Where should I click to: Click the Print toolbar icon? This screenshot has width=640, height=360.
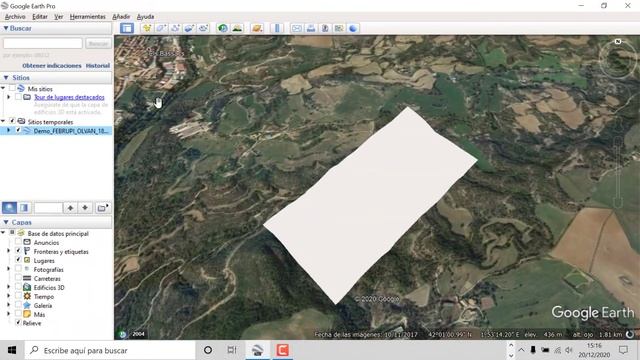[x=311, y=28]
